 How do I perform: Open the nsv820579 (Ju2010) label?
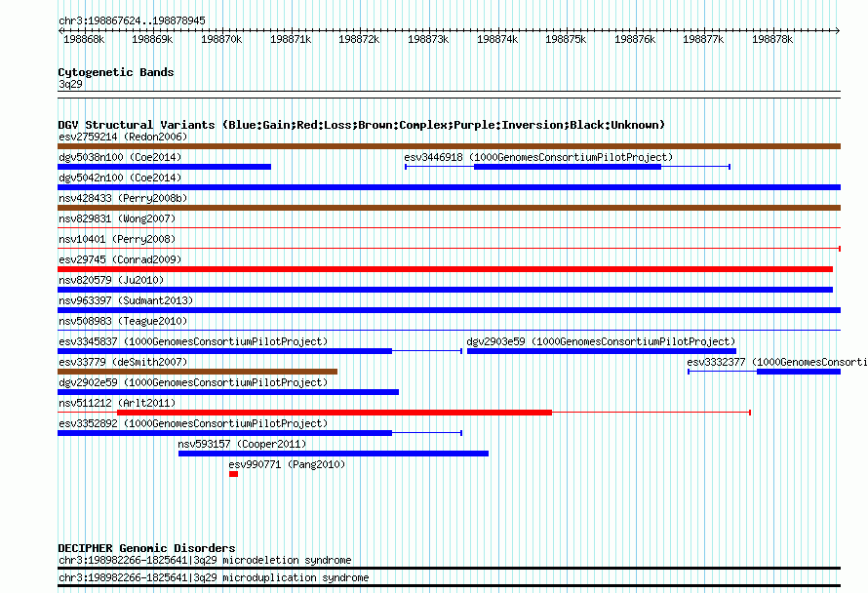pyautogui.click(x=111, y=280)
